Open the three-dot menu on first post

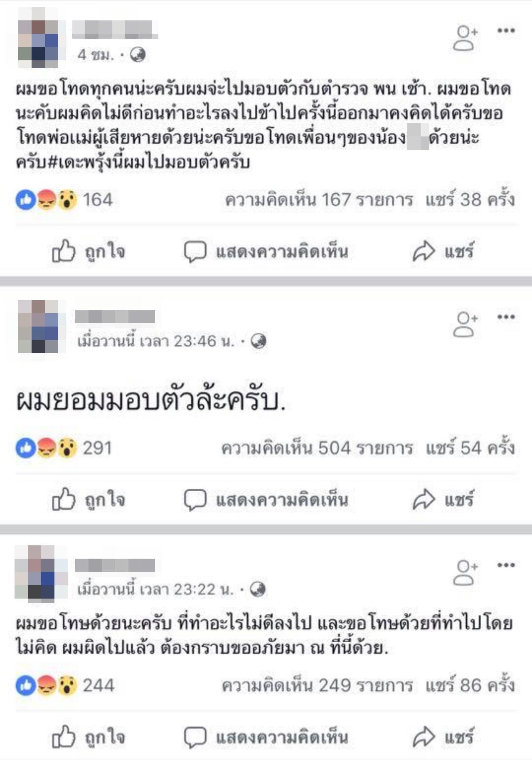click(506, 30)
